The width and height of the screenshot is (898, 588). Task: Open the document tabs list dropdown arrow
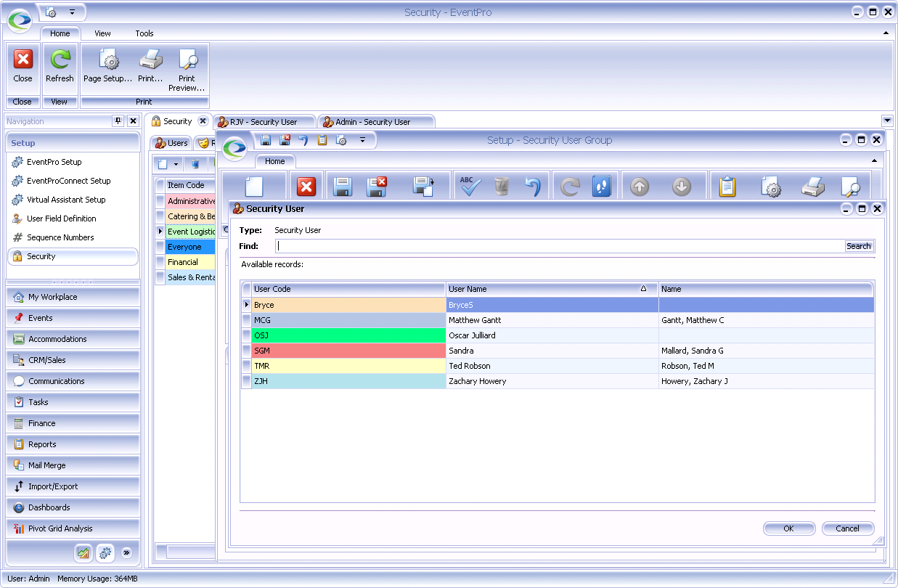[x=887, y=121]
